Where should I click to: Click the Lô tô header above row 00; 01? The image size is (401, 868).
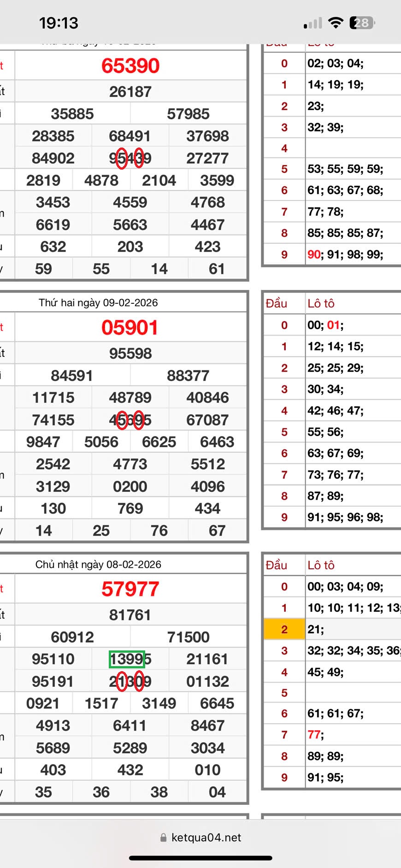(321, 303)
